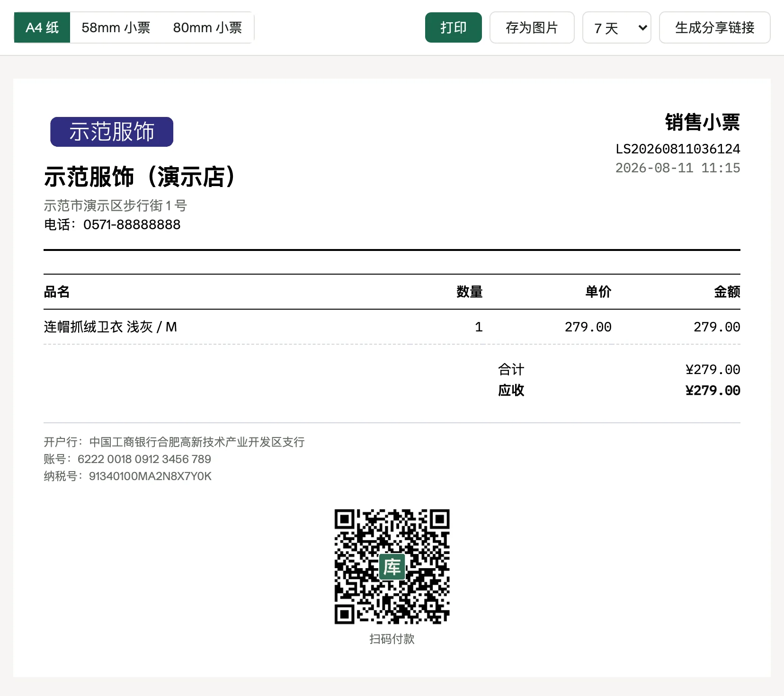The height and width of the screenshot is (696, 784).
Task: Click the receipt number LS20260811036124
Action: tap(677, 149)
